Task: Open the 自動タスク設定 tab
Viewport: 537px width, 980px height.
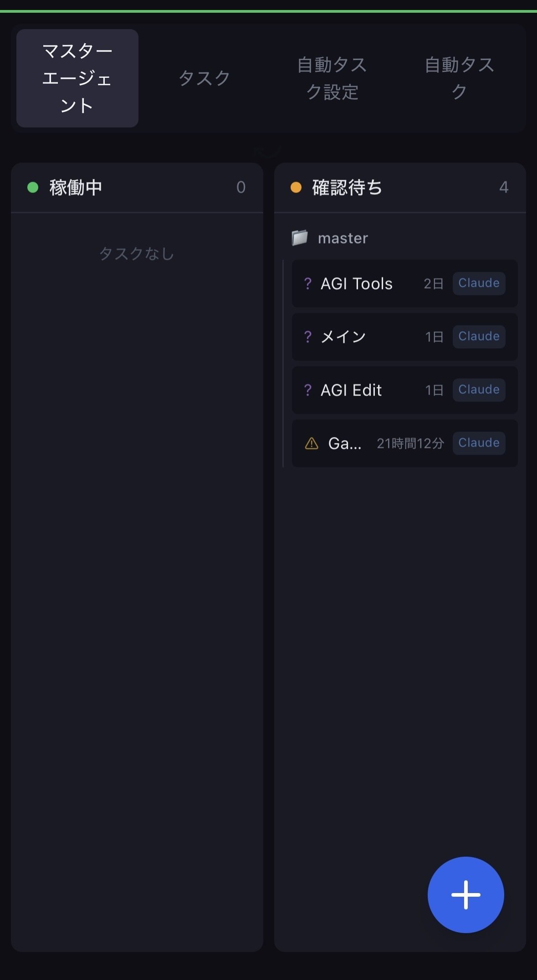Action: (332, 78)
